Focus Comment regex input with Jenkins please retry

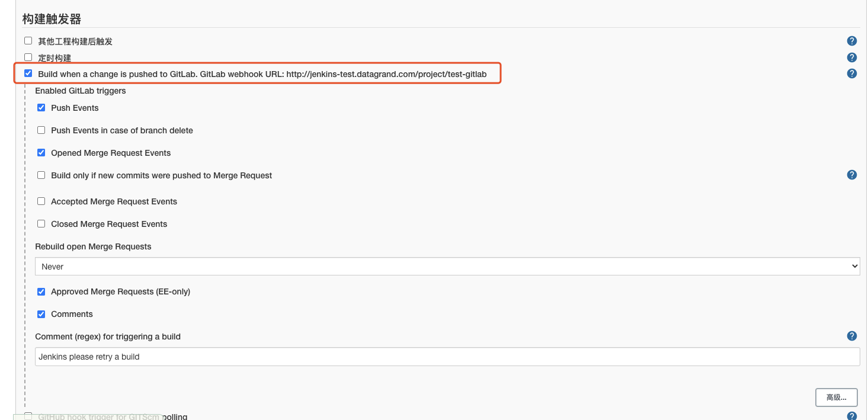(447, 357)
